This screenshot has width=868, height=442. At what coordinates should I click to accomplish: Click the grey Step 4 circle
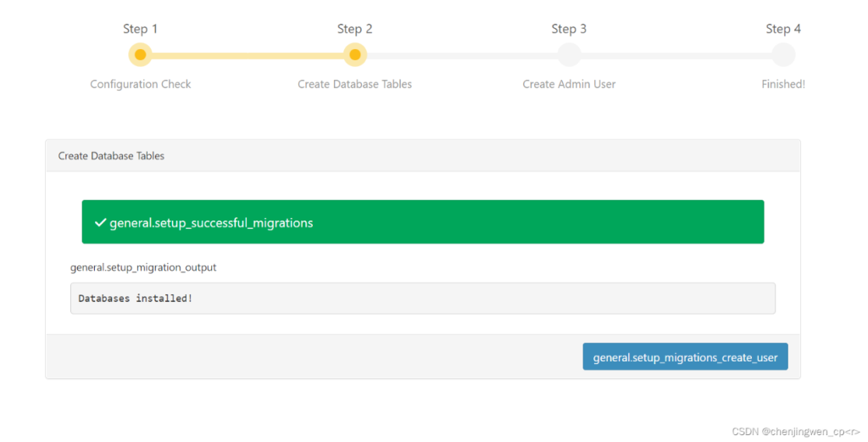point(783,55)
